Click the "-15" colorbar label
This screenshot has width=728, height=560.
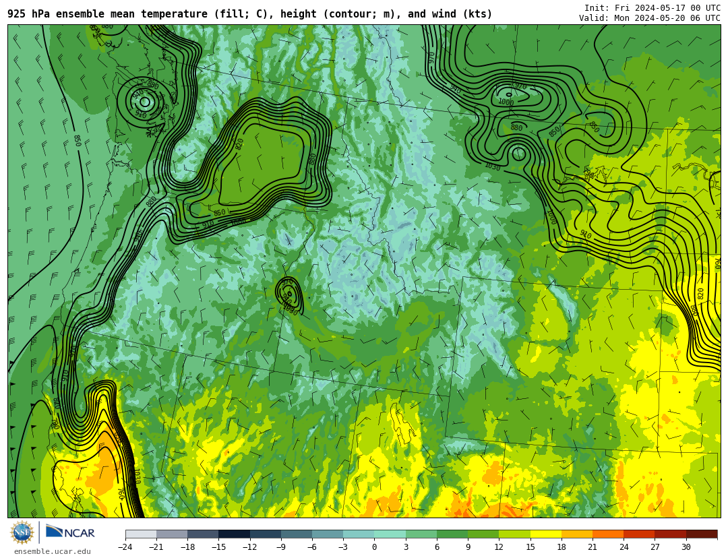click(218, 547)
